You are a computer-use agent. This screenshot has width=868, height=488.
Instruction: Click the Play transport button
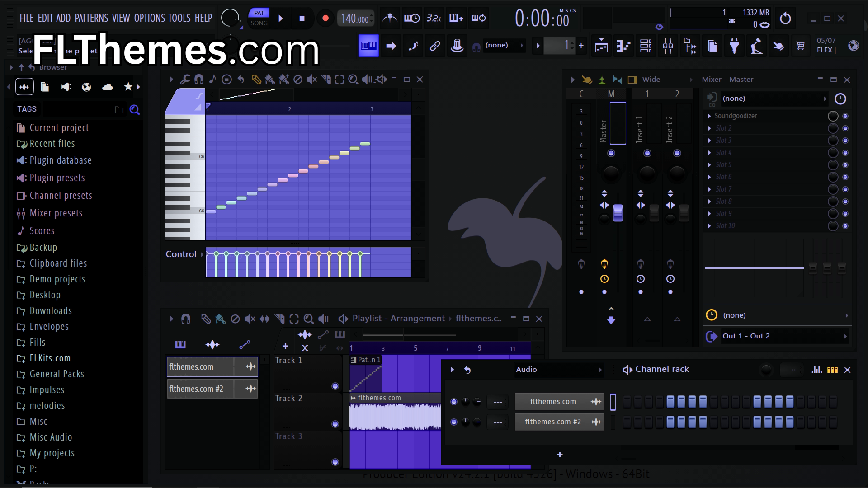[281, 19]
